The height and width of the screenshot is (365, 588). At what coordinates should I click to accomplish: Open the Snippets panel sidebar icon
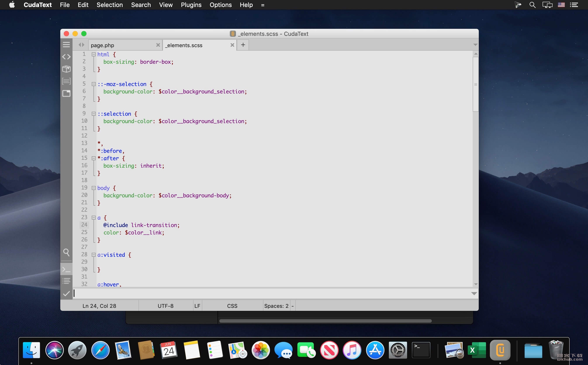pyautogui.click(x=66, y=81)
